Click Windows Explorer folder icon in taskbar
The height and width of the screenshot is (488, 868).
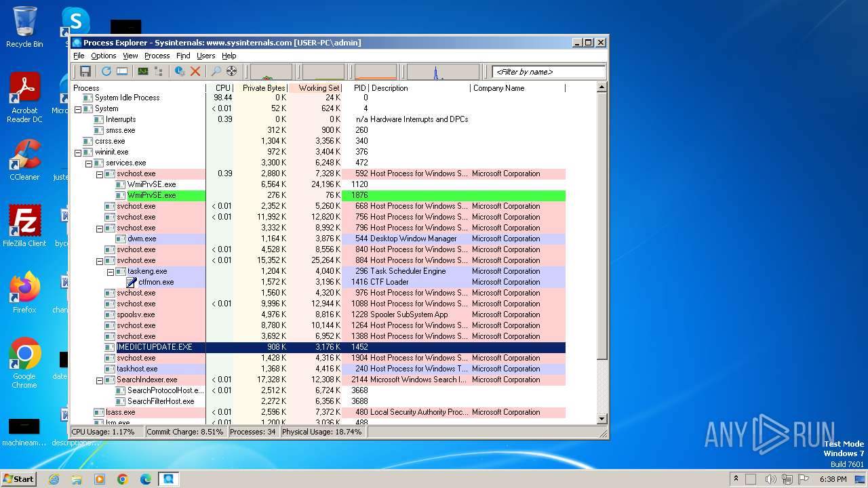(x=77, y=479)
